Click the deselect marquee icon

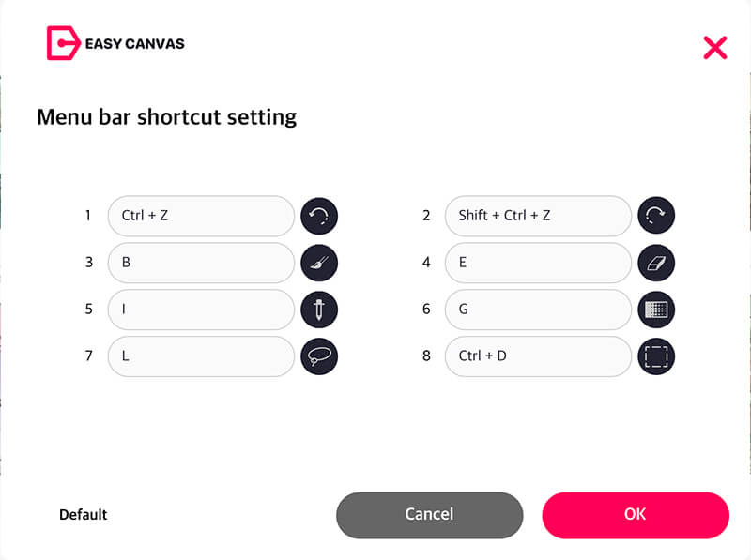click(x=656, y=356)
